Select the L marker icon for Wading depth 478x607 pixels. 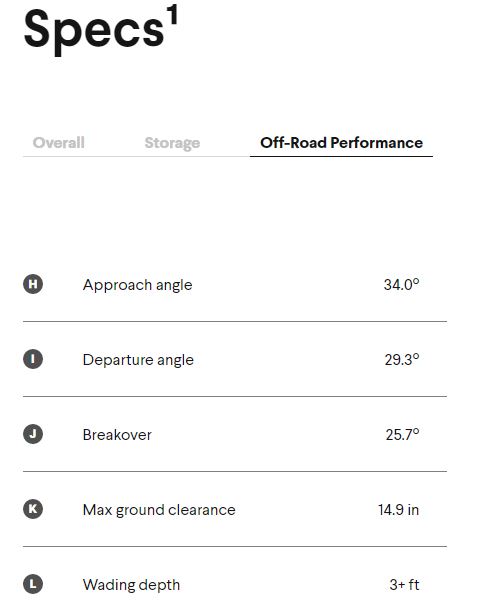pyautogui.click(x=33, y=584)
